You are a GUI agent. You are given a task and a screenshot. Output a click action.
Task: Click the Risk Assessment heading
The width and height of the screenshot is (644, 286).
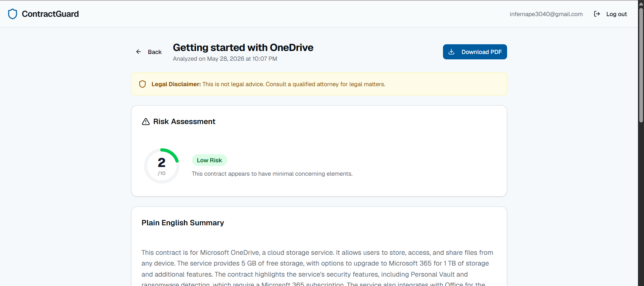(x=184, y=121)
